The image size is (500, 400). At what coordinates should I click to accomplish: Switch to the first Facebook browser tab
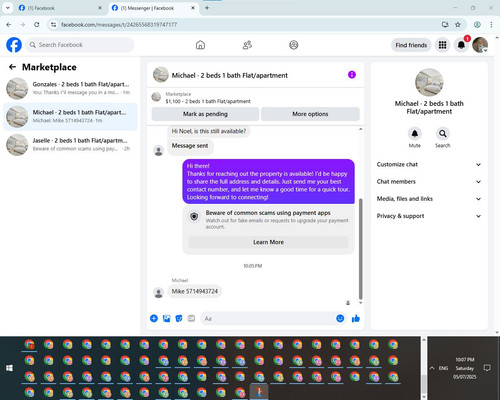tap(60, 8)
